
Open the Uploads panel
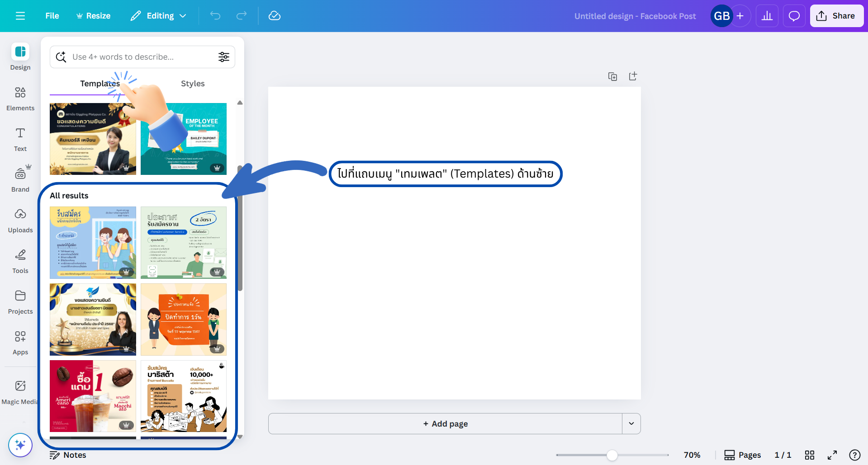[x=20, y=221]
